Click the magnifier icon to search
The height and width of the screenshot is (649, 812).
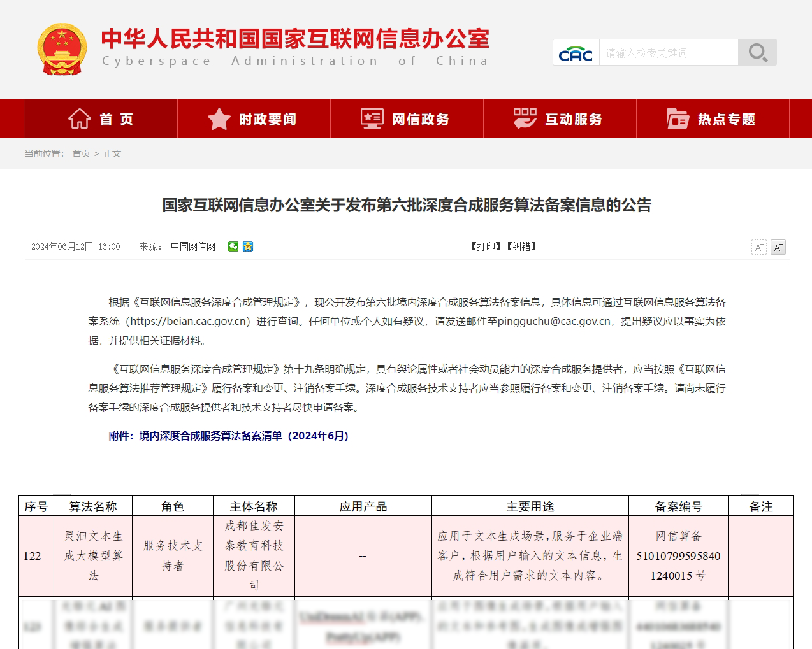(757, 52)
